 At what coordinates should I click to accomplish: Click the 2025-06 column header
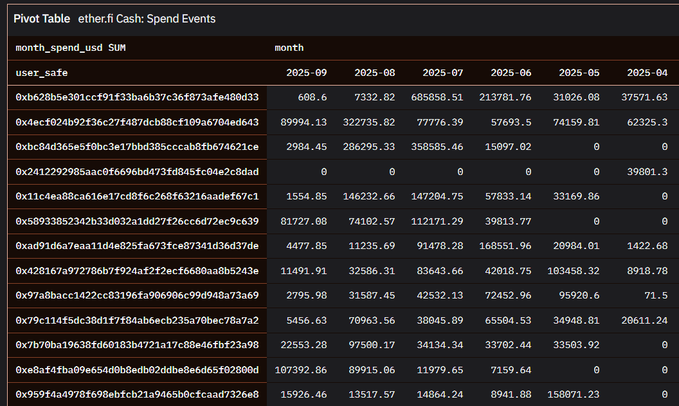click(510, 73)
